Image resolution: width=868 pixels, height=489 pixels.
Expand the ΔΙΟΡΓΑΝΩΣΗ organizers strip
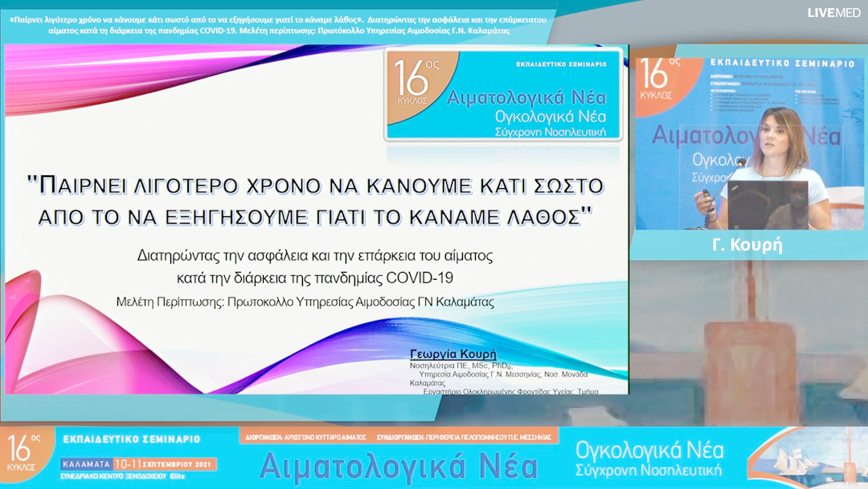click(x=398, y=435)
